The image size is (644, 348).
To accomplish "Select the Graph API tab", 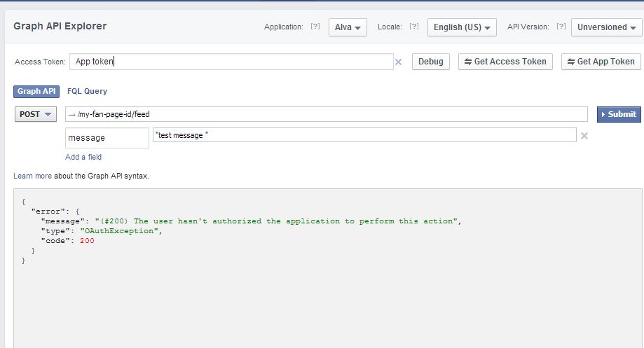I will tap(36, 91).
